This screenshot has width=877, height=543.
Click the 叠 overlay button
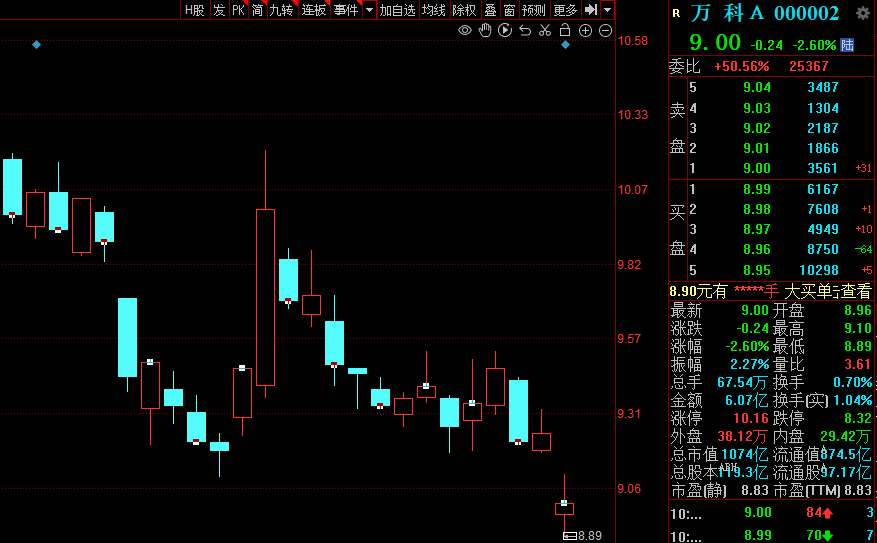click(491, 10)
